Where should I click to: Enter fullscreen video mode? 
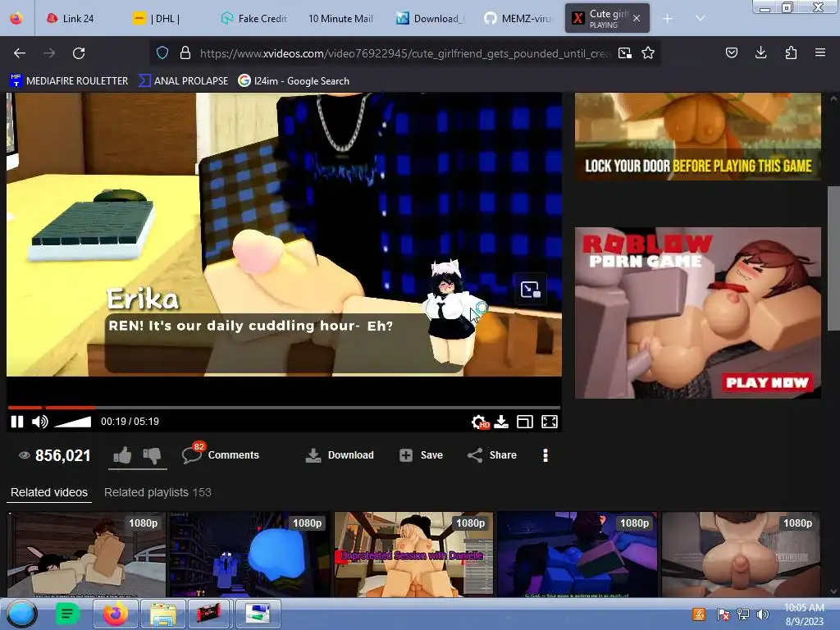coord(550,422)
